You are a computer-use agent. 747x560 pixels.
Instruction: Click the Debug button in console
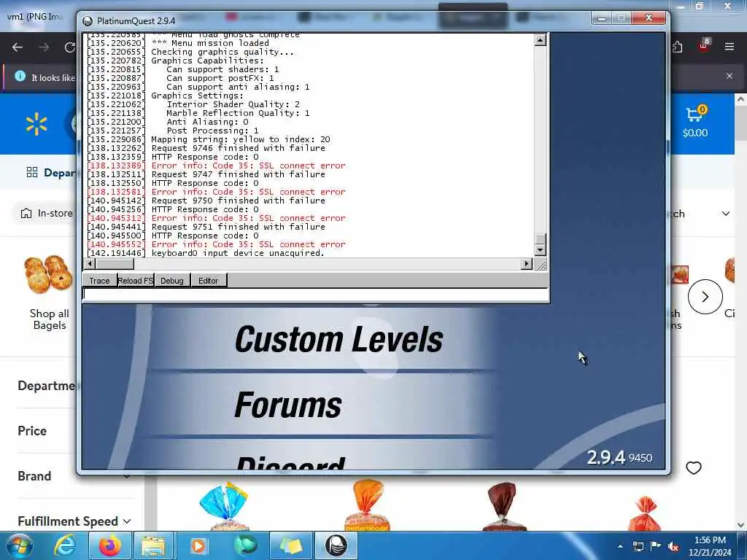click(x=172, y=281)
